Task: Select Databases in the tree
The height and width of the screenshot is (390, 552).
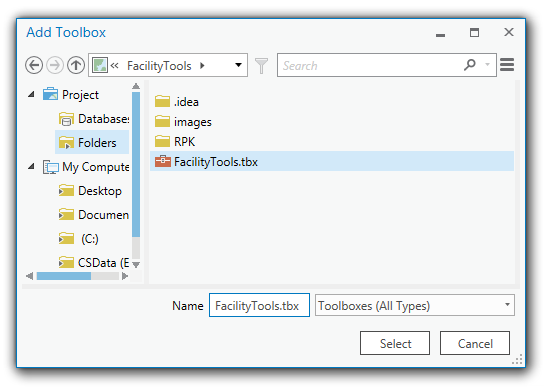Action: point(104,119)
